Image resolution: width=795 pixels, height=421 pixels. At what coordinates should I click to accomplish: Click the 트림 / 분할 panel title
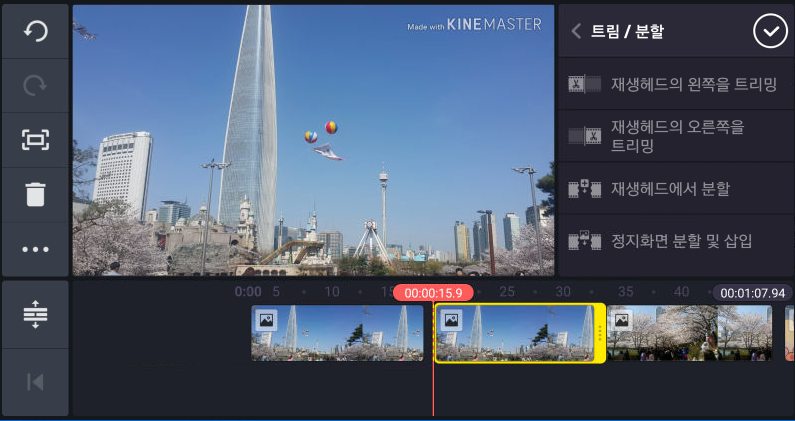point(628,31)
